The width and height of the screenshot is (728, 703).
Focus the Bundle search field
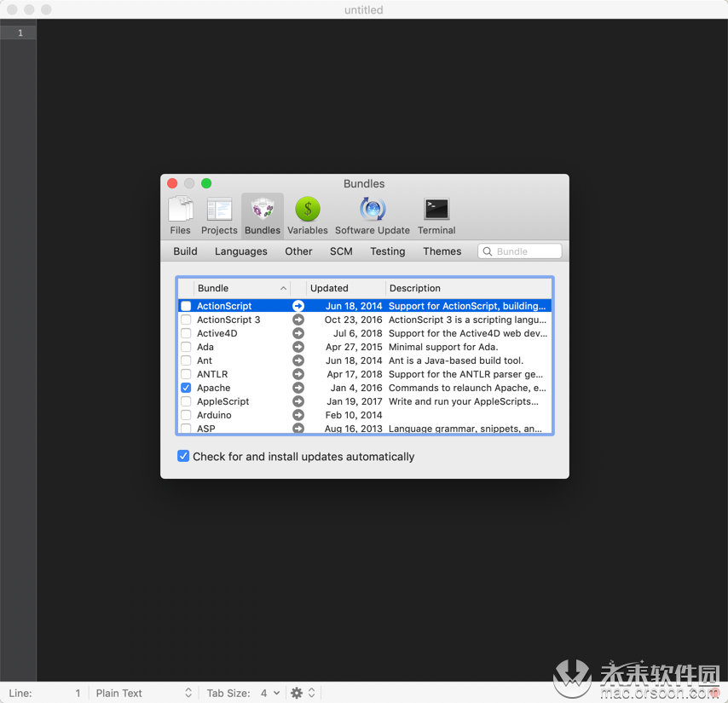[x=519, y=251]
